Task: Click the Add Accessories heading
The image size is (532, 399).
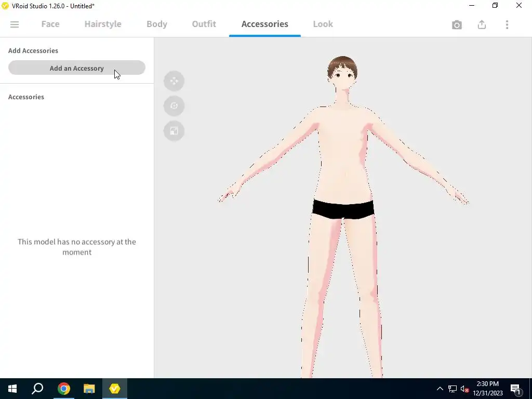Action: [x=33, y=50]
